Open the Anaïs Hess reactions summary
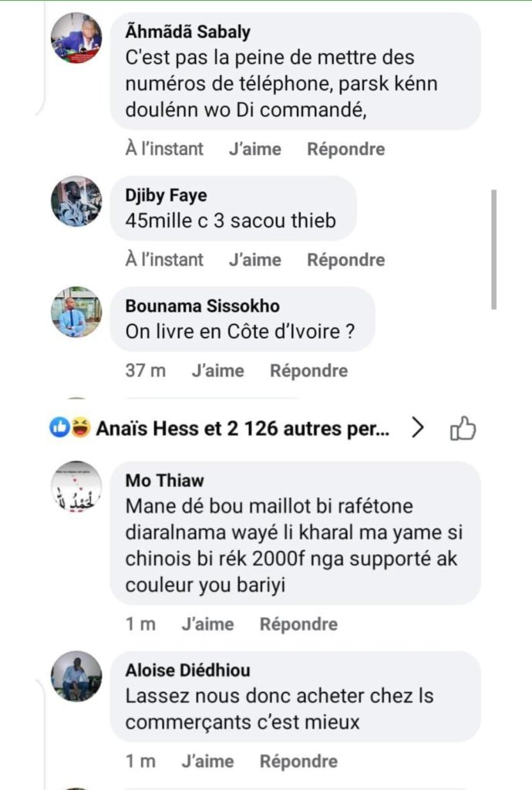 tap(242, 428)
